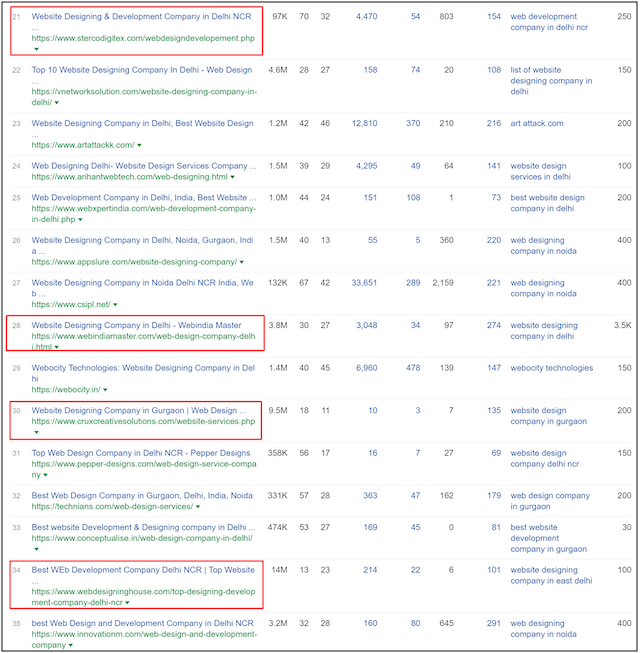Click the https://webocity.in/ URL

coord(66,390)
